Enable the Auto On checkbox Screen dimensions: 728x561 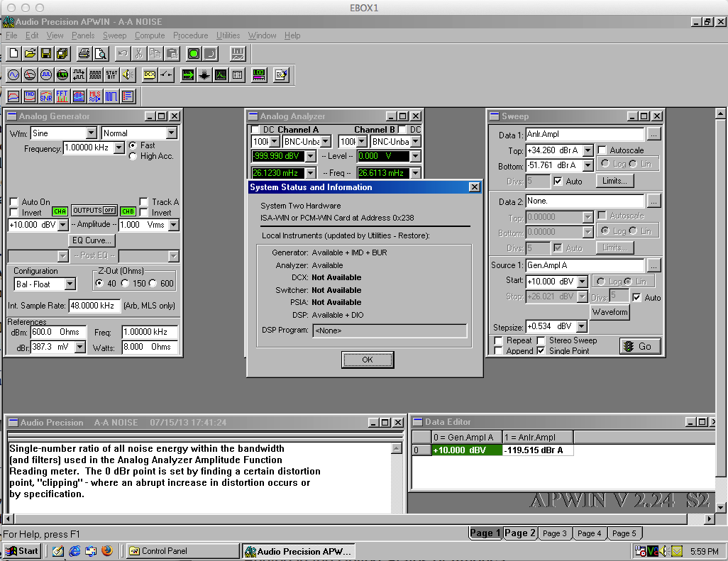tap(14, 202)
